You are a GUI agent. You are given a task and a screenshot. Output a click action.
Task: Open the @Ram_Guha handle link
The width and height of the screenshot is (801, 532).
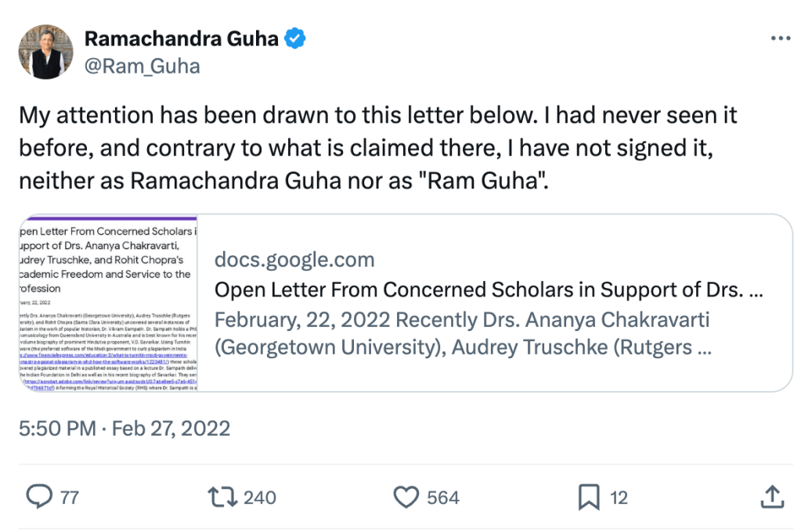(x=142, y=66)
